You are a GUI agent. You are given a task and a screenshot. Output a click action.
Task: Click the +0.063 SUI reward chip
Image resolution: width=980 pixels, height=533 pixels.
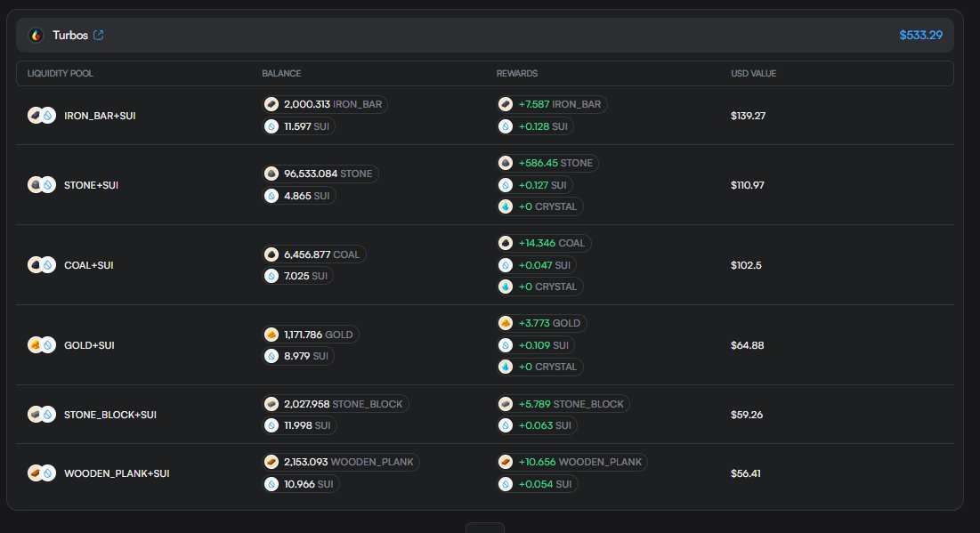tap(537, 425)
